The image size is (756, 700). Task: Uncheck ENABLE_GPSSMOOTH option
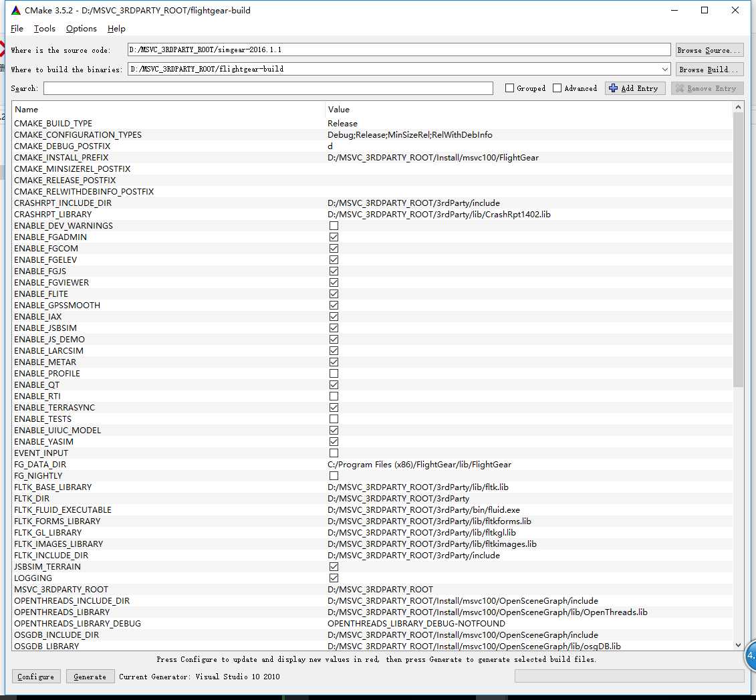334,305
